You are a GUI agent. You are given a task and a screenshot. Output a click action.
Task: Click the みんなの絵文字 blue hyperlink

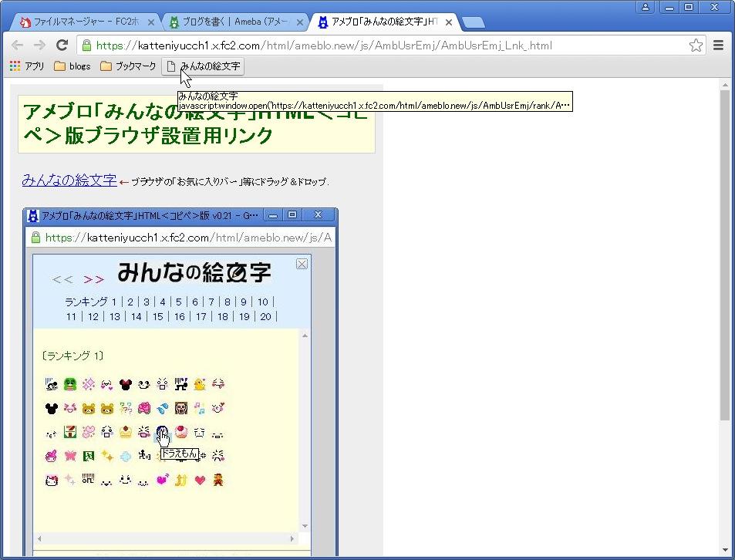[69, 180]
